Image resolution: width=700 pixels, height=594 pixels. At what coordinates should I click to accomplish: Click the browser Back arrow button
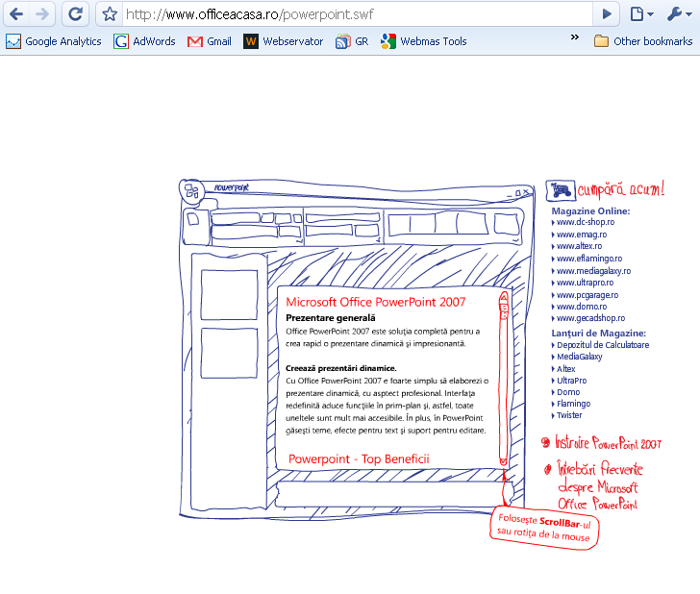click(16, 13)
